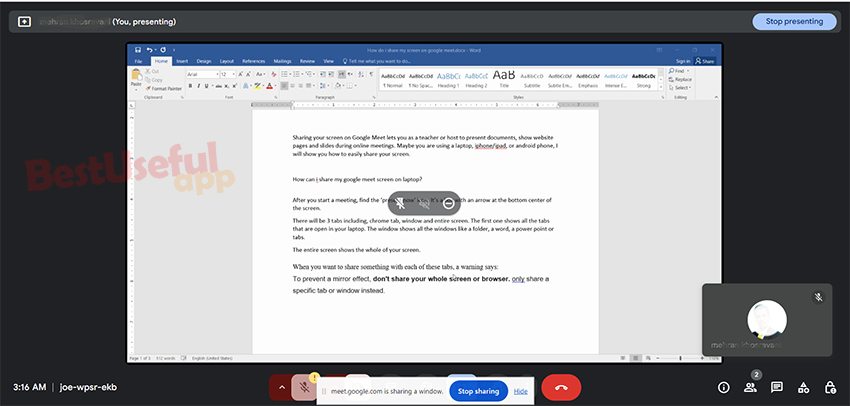Click Replace in Editing group

point(680,79)
